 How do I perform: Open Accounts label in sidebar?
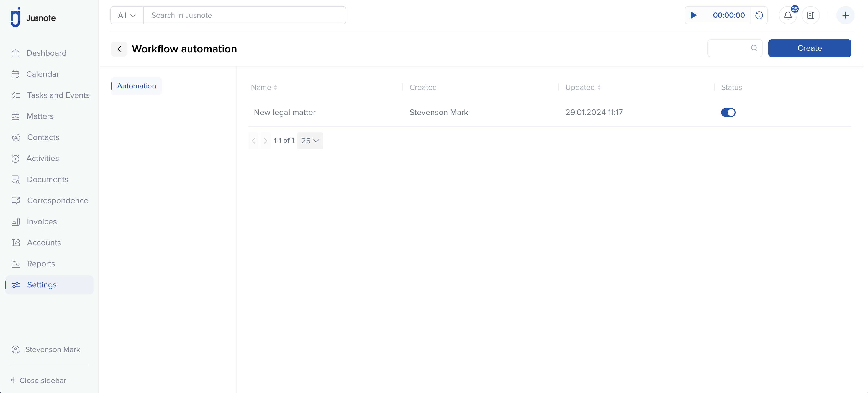44,243
